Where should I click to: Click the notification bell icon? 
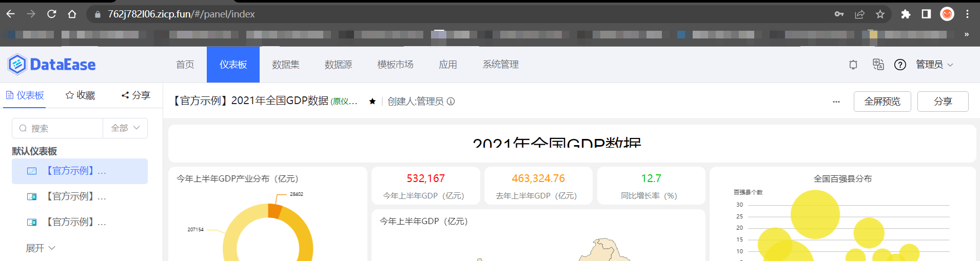[853, 65]
